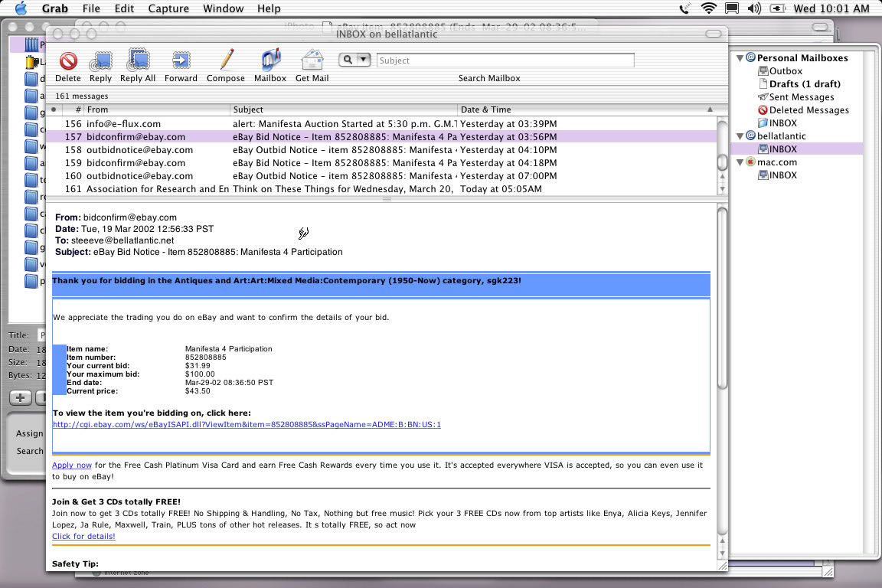Select message 156 from info@e-flux.com
The image size is (882, 588).
tap(381, 124)
